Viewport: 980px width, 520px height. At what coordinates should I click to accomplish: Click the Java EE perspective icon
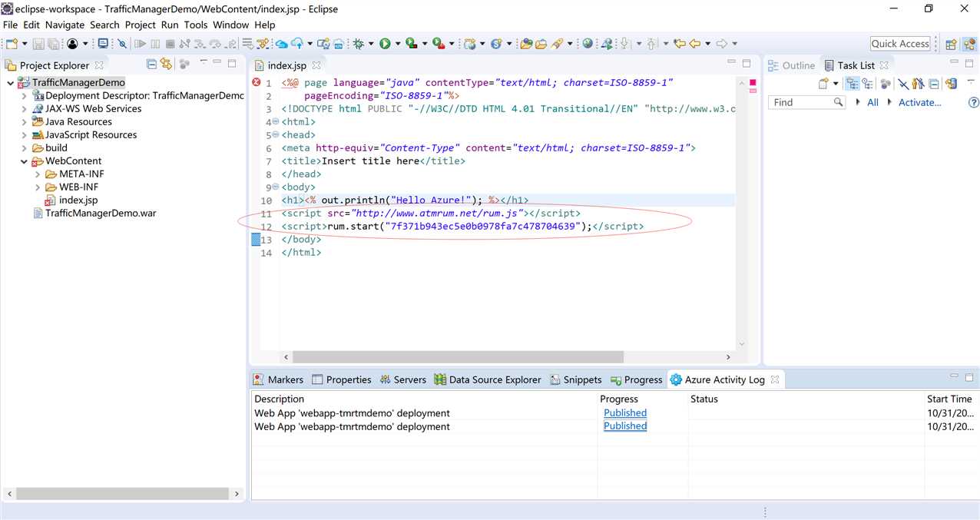pyautogui.click(x=969, y=44)
